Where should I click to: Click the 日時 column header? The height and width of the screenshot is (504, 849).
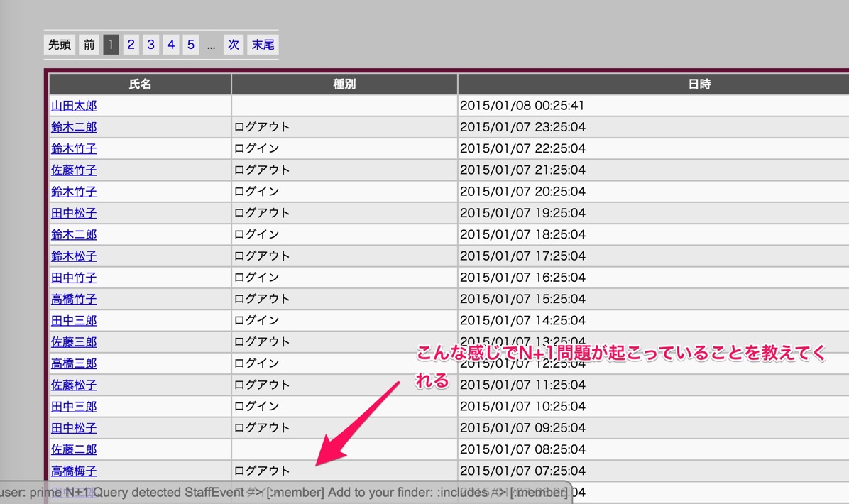coord(699,84)
